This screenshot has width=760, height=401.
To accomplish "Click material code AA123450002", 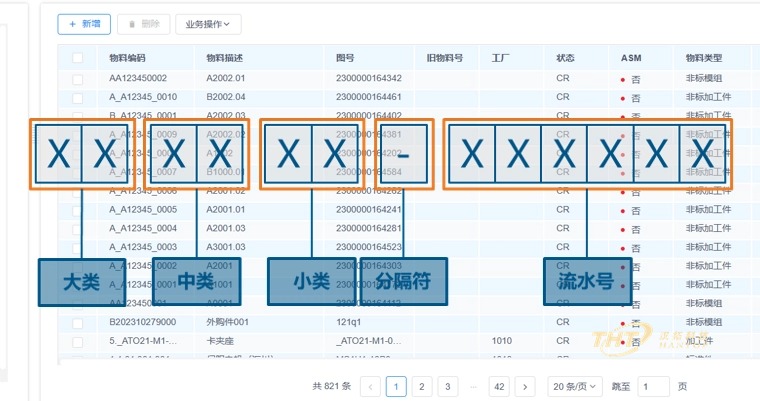I will 138,78.
